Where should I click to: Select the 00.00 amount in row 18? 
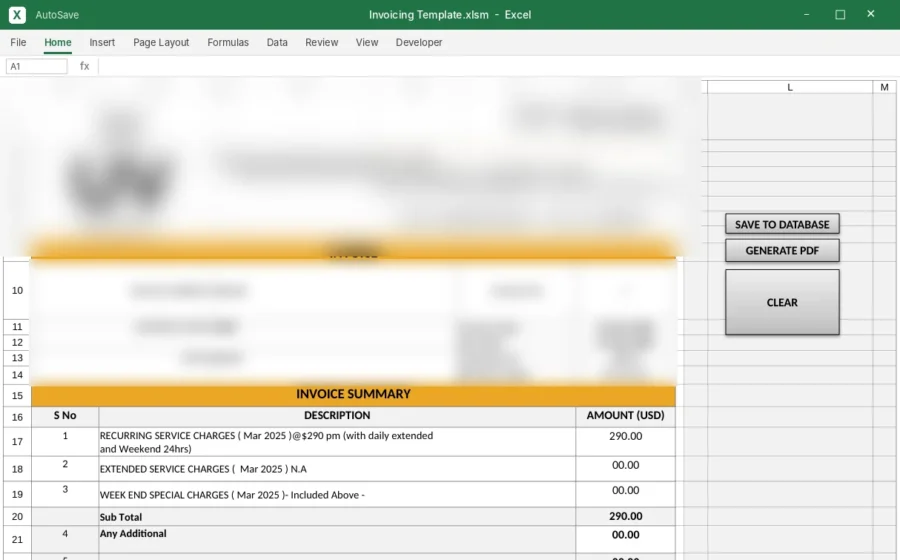pos(626,469)
